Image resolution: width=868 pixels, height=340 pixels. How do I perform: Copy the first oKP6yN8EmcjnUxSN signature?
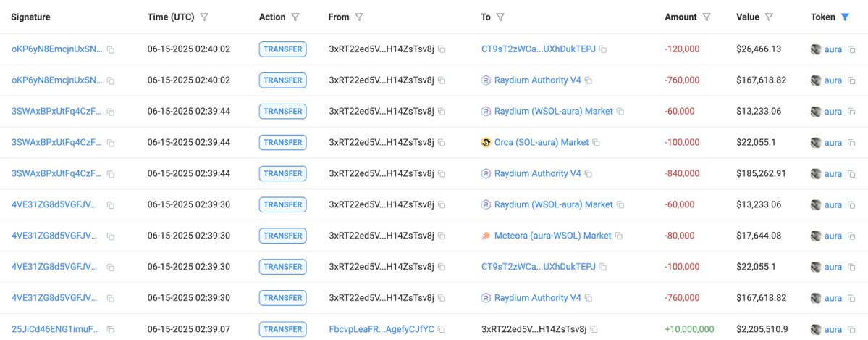(x=111, y=49)
